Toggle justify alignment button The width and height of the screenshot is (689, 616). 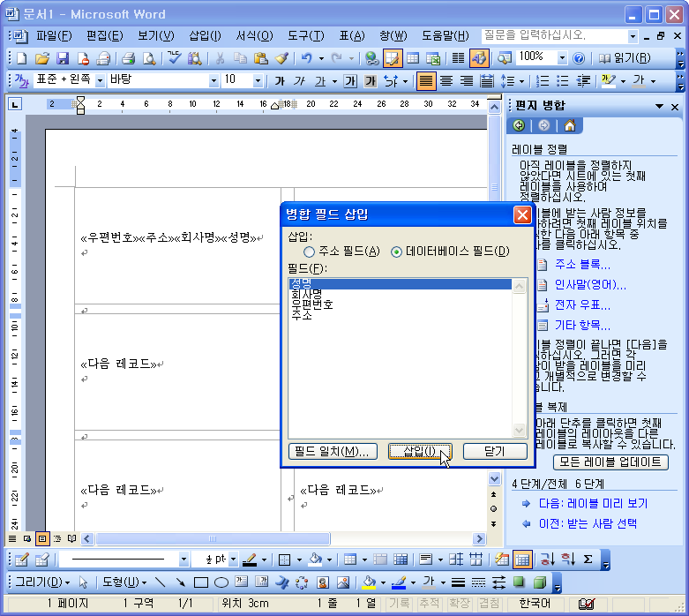coord(426,81)
